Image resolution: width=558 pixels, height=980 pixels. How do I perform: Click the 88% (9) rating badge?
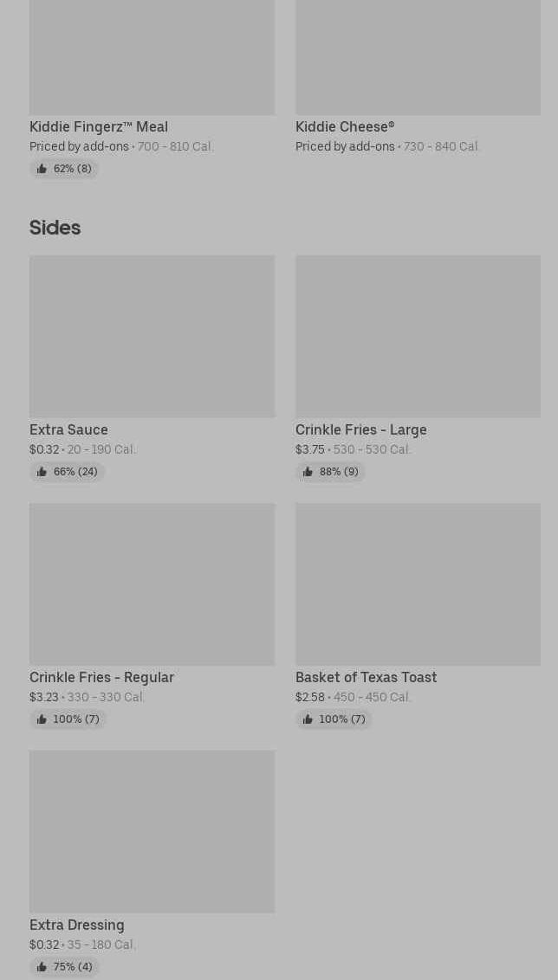[330, 472]
